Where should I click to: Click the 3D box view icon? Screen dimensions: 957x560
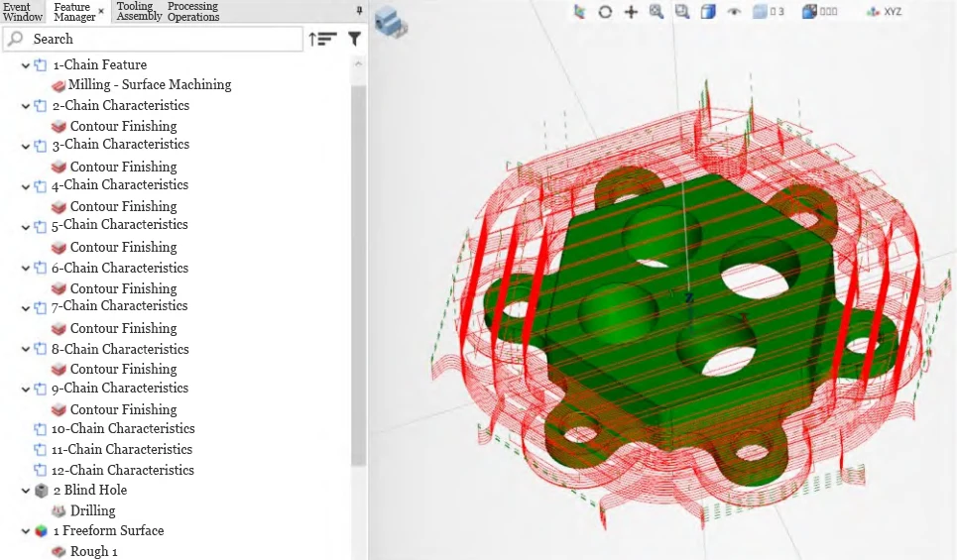click(708, 12)
